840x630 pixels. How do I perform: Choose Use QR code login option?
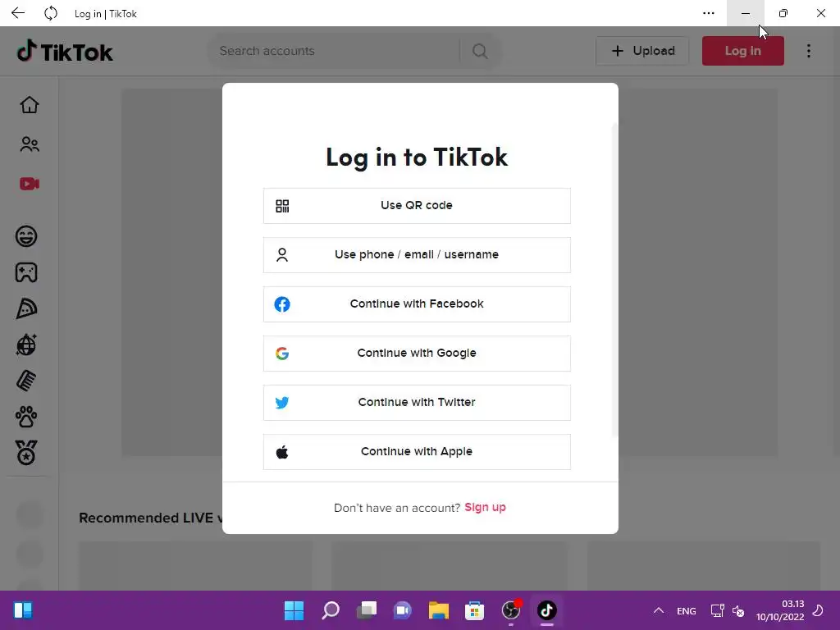tap(417, 206)
